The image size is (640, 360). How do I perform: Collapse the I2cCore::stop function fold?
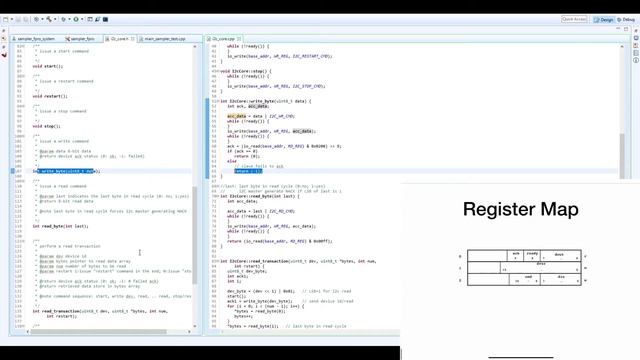coord(218,71)
